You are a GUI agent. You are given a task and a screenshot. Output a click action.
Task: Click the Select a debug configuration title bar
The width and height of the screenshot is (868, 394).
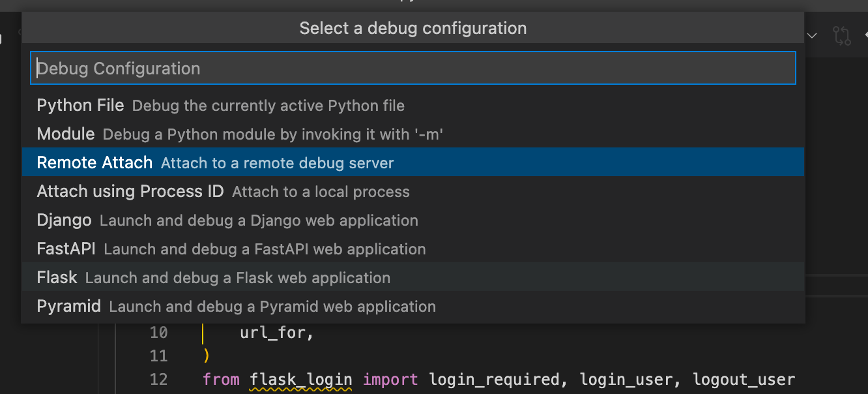(x=412, y=27)
